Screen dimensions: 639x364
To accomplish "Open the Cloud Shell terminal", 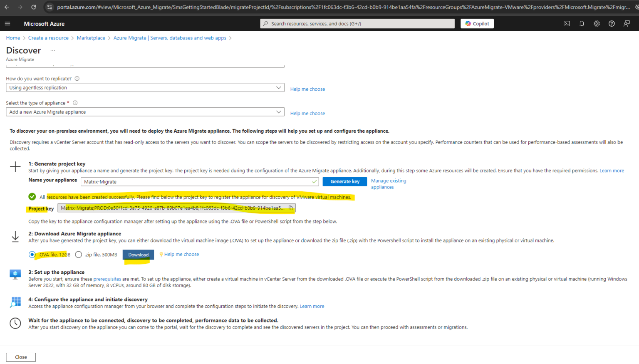I will 567,24.
